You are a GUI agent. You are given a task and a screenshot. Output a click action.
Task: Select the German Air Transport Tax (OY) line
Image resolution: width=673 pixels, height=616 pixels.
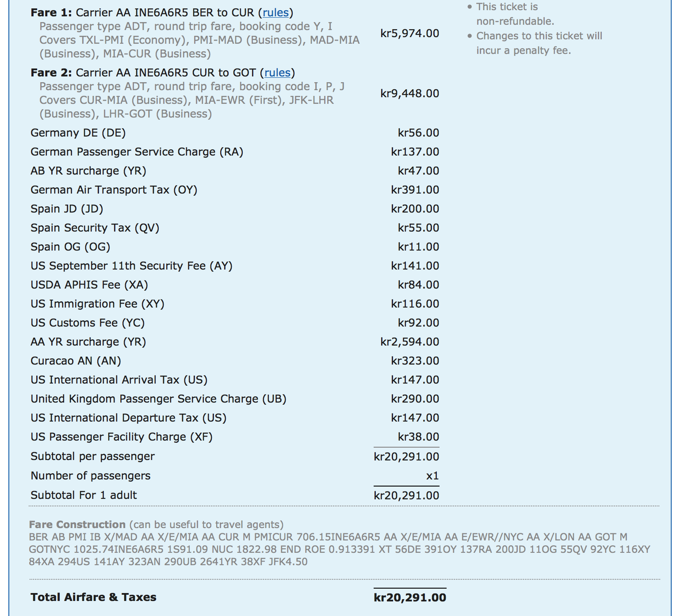(x=114, y=190)
